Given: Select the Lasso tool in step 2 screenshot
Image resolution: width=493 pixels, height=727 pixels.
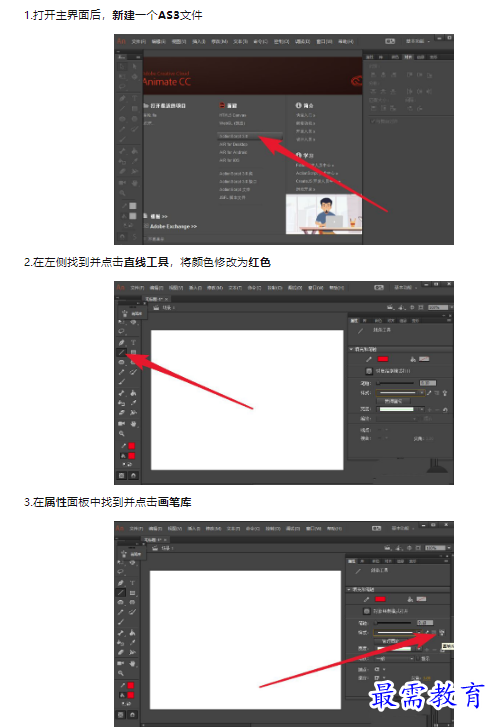Looking at the screenshot, I should coord(122,331).
